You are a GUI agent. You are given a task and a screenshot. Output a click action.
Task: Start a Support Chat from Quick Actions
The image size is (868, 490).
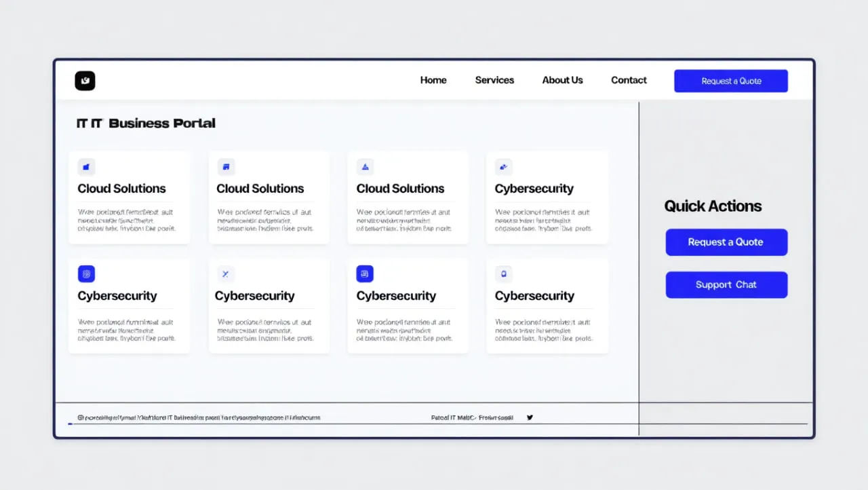coord(726,285)
